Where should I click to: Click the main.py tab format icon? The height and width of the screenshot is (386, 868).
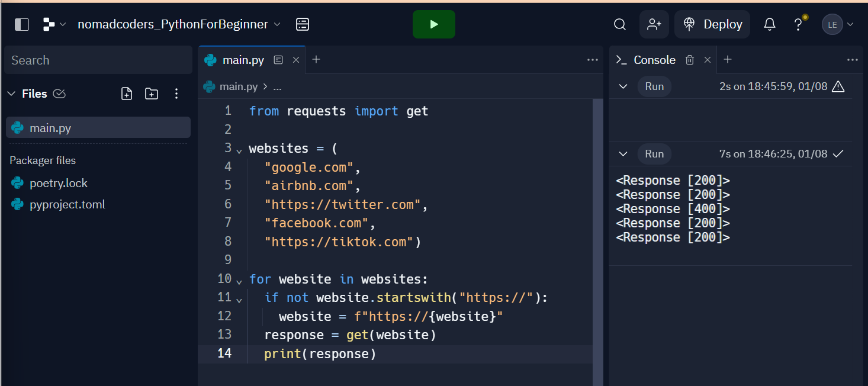(x=278, y=60)
